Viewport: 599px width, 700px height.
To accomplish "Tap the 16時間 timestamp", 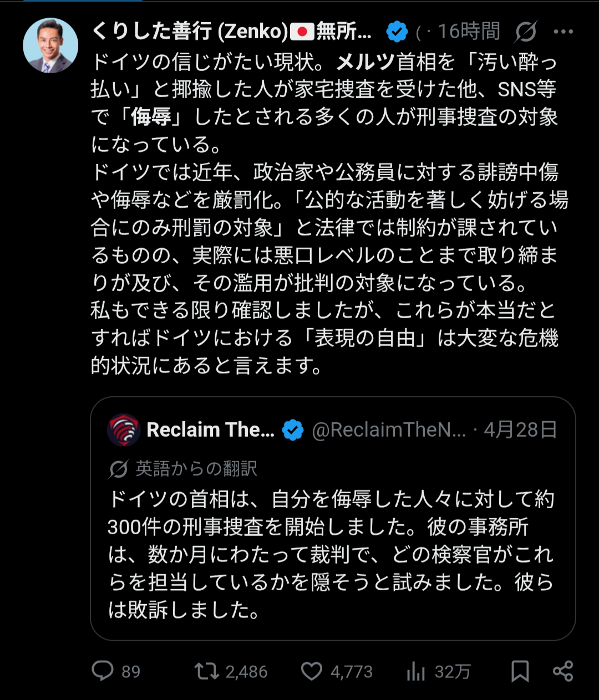I will point(469,32).
